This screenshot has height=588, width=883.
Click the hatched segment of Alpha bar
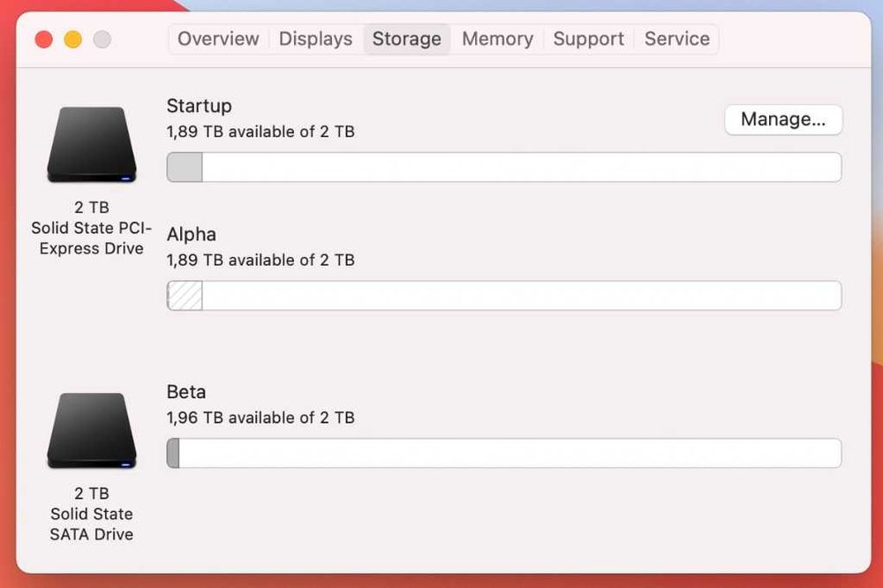(185, 296)
